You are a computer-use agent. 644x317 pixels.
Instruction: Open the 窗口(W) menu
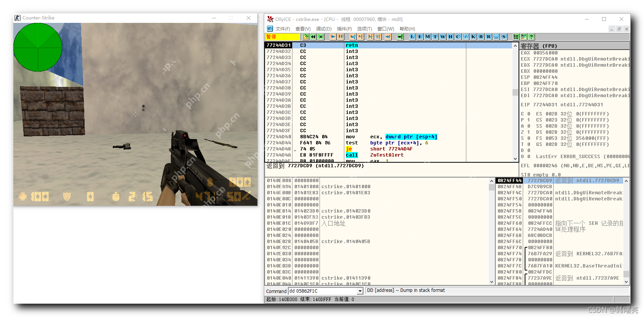click(x=385, y=29)
